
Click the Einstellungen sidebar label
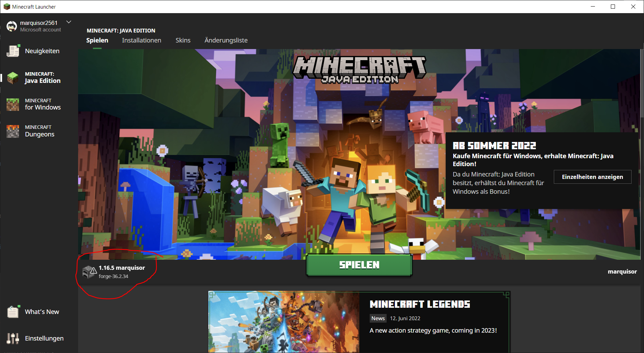coord(44,338)
